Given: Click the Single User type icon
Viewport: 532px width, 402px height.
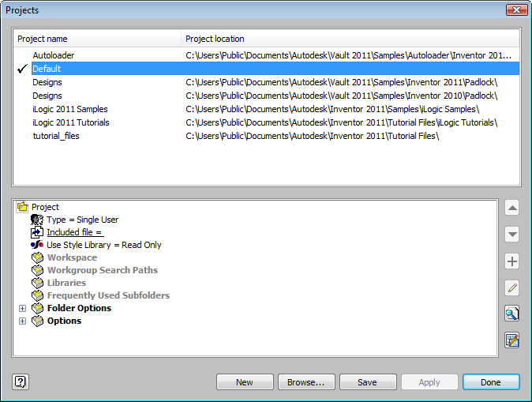Looking at the screenshot, I should coord(37,220).
